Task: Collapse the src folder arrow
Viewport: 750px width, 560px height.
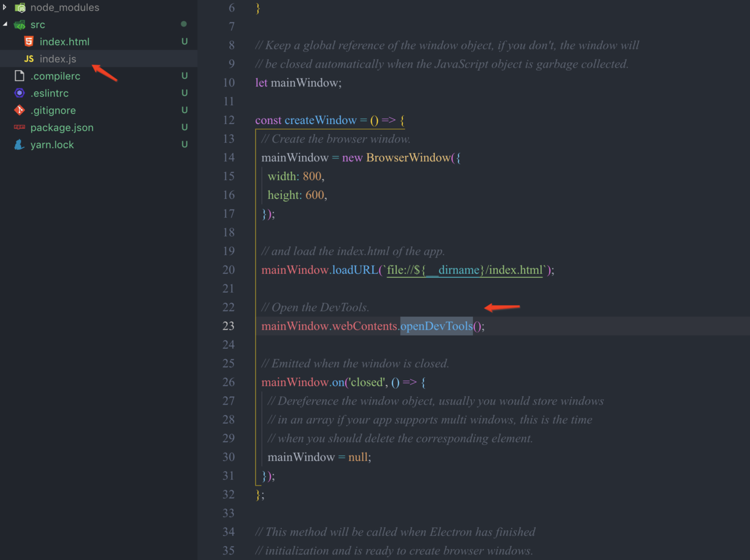Action: tap(5, 25)
